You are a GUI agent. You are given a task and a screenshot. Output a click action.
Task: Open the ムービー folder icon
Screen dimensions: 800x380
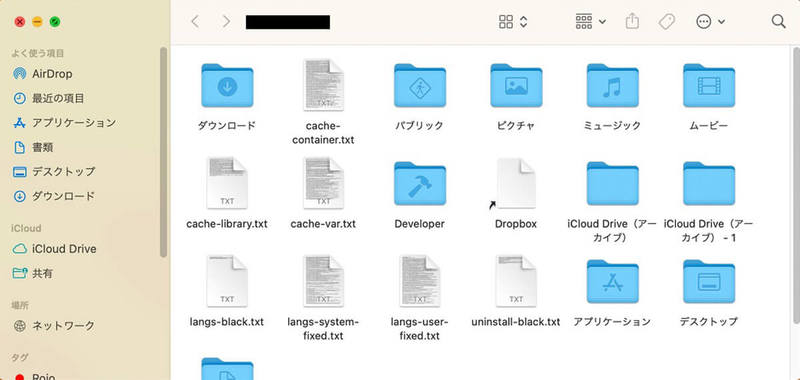pos(709,85)
